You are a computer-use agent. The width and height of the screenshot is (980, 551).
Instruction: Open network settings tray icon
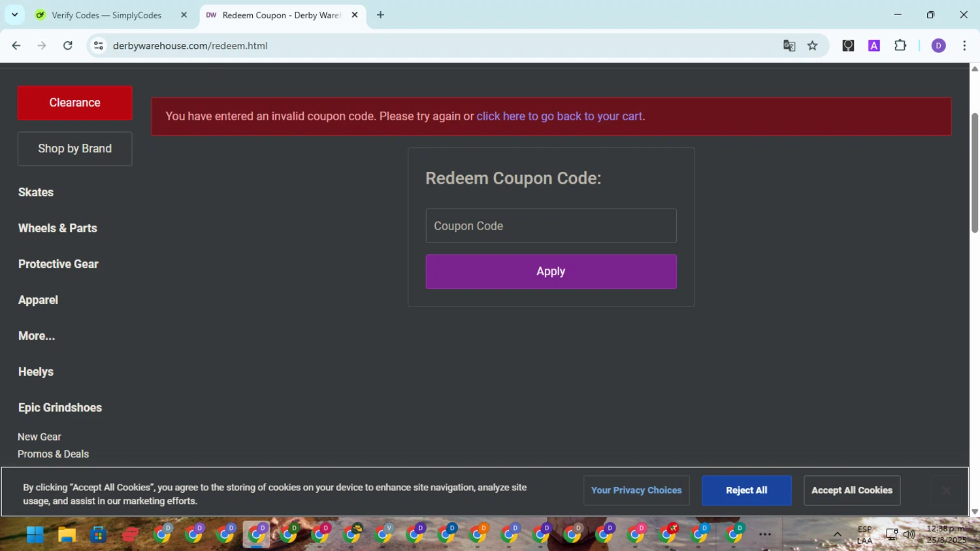[x=892, y=535]
